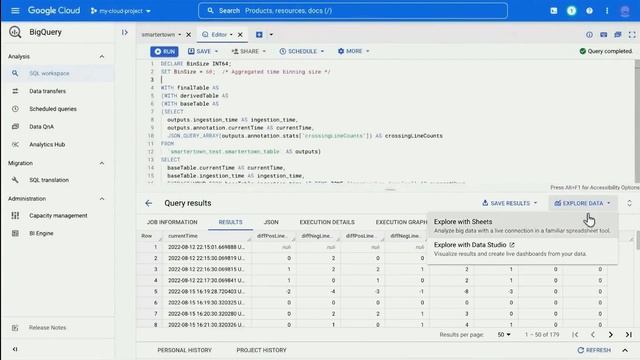Open the SHARE dropdown
The width and height of the screenshot is (640, 360).
(249, 51)
